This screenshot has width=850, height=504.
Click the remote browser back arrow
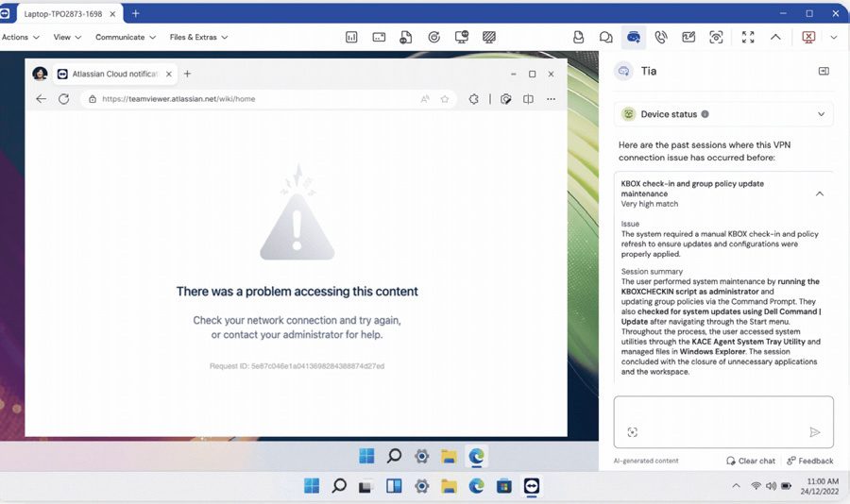(41, 99)
